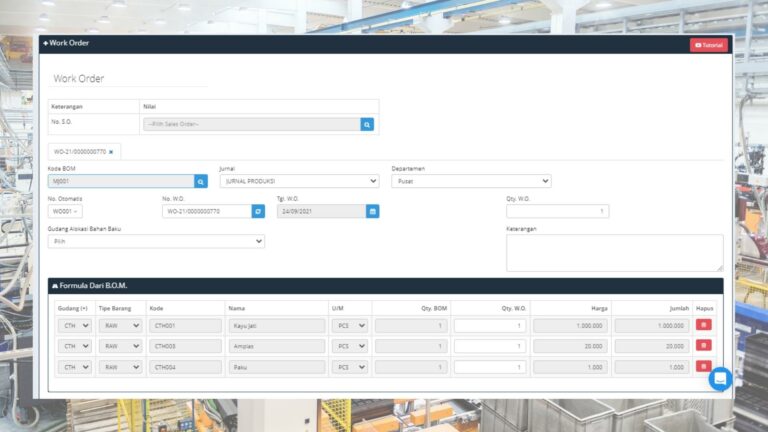
Task: Click the Pilih Sales Order field
Action: 252,124
